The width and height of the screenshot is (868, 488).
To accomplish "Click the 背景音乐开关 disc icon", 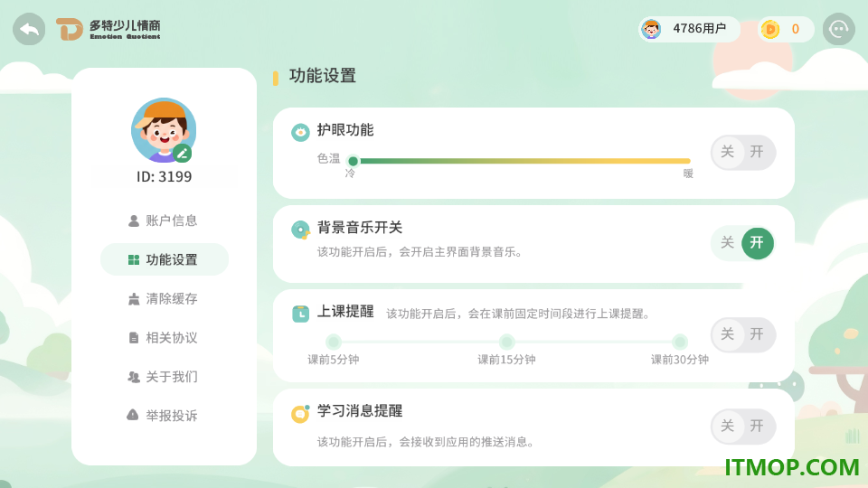I will pos(300,230).
